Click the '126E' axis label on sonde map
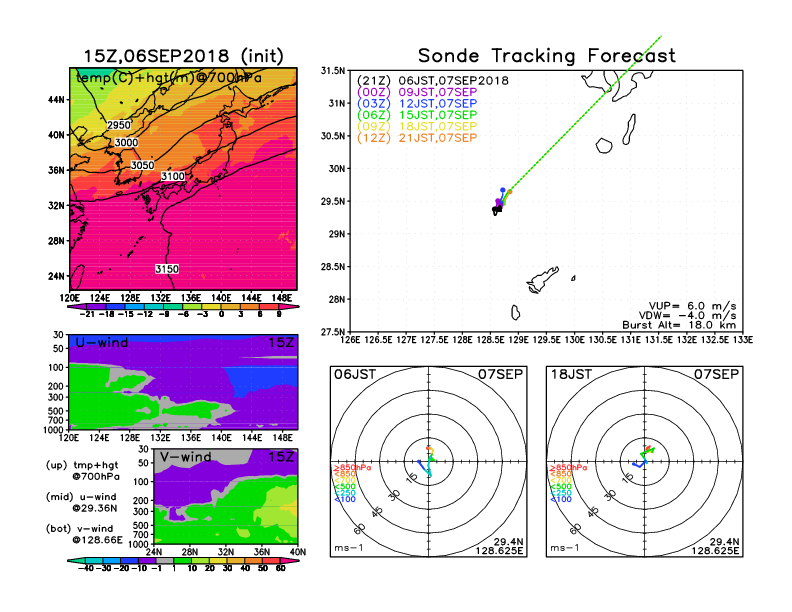 tap(350, 340)
